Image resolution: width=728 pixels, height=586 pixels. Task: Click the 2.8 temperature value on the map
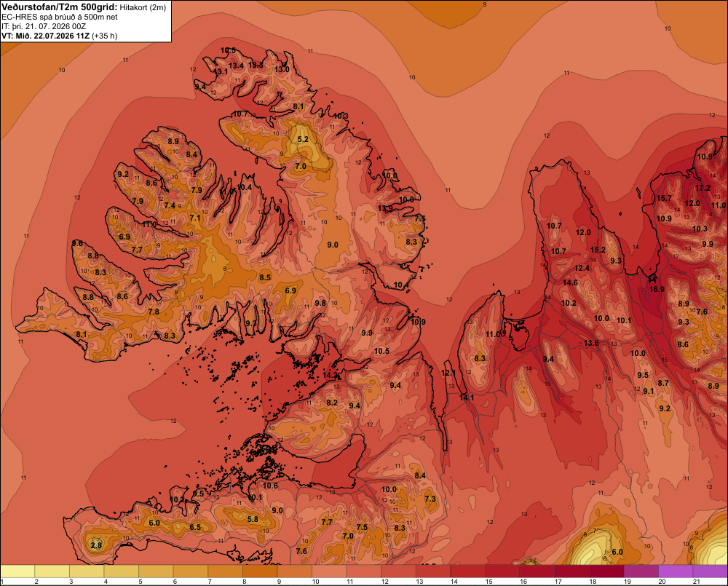click(96, 545)
